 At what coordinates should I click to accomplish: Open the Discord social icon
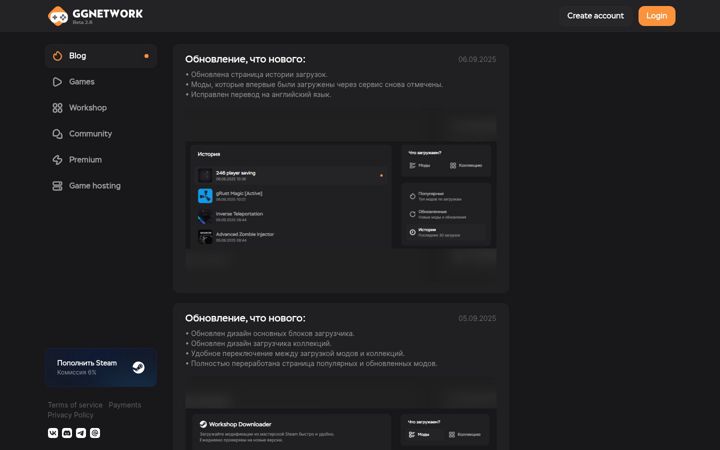(67, 433)
